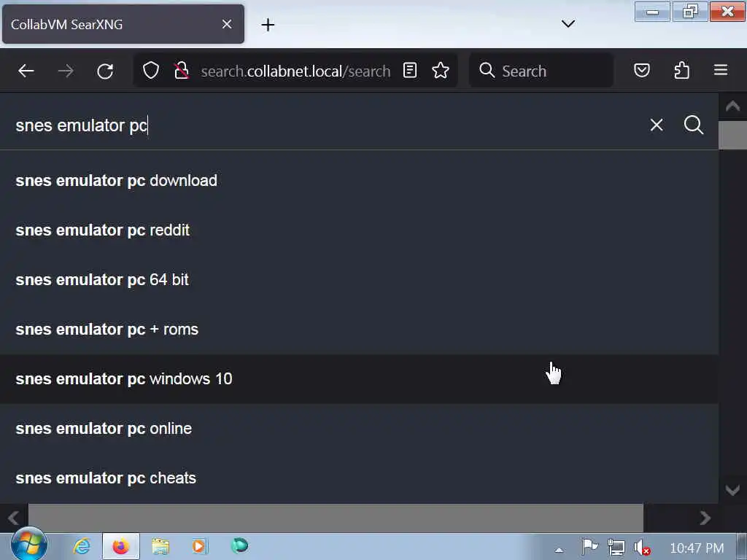List all tabs dropdown arrow
Viewport: 747px width, 560px height.
point(568,24)
